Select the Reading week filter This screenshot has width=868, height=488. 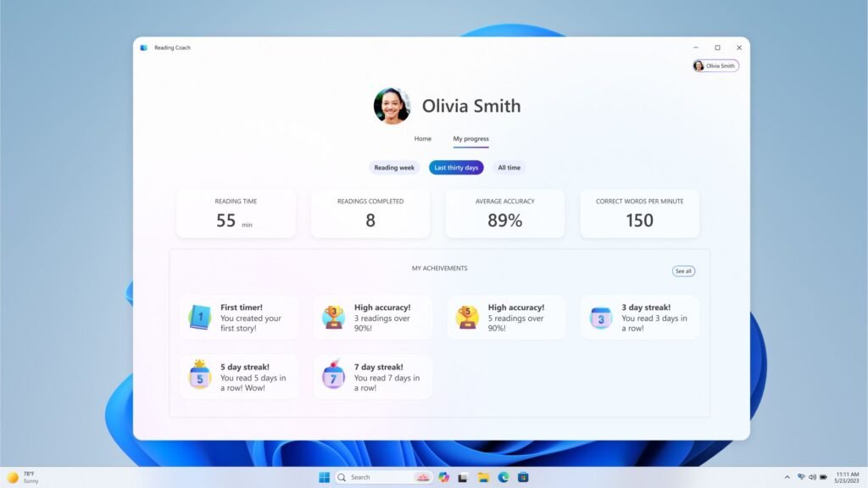click(394, 168)
